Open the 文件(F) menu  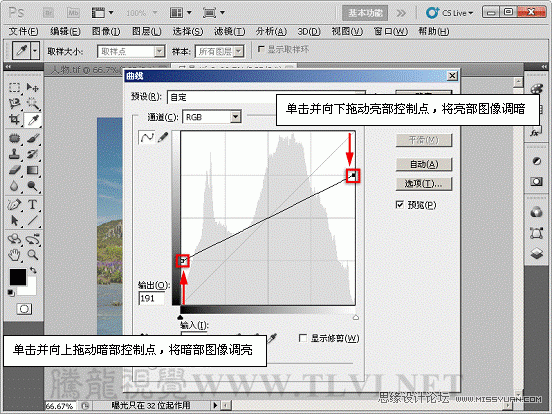point(23,32)
